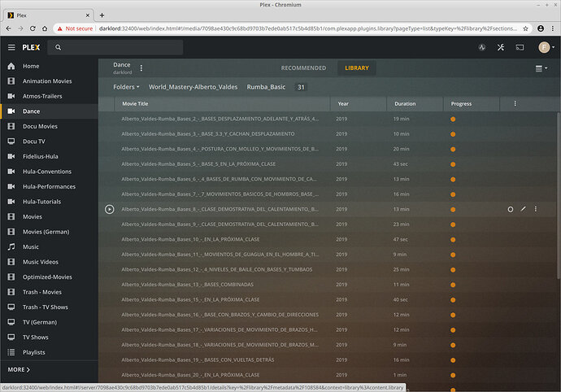Open Dance library options menu

point(141,68)
